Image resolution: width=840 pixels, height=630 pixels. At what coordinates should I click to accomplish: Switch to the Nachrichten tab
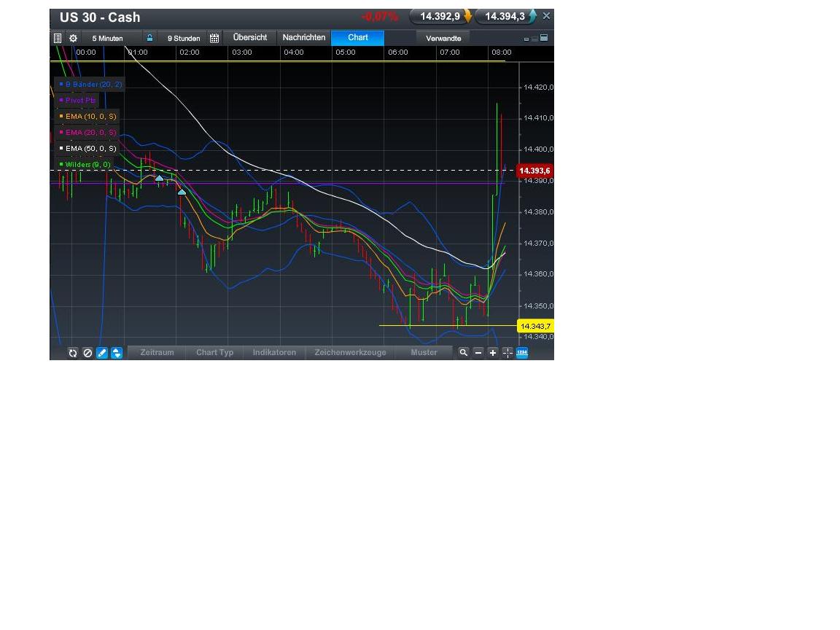(x=304, y=37)
